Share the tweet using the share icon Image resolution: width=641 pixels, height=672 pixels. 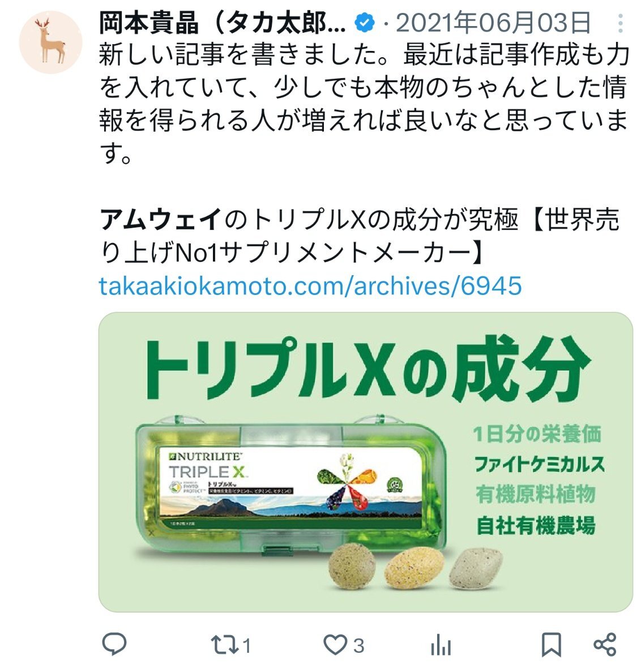click(x=605, y=644)
